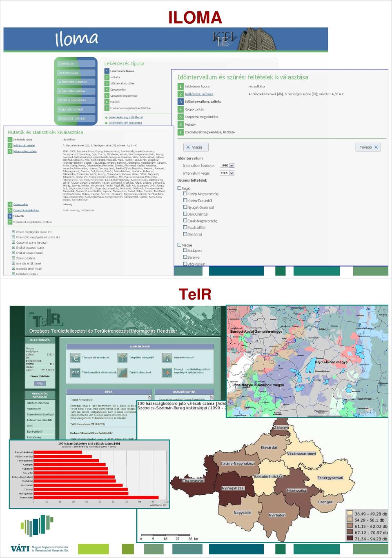Viewport: 392px width, 558px height.
Task: Open the GIS Térinformatikai alkalmazások icon
Action: pyautogui.click(x=76, y=372)
